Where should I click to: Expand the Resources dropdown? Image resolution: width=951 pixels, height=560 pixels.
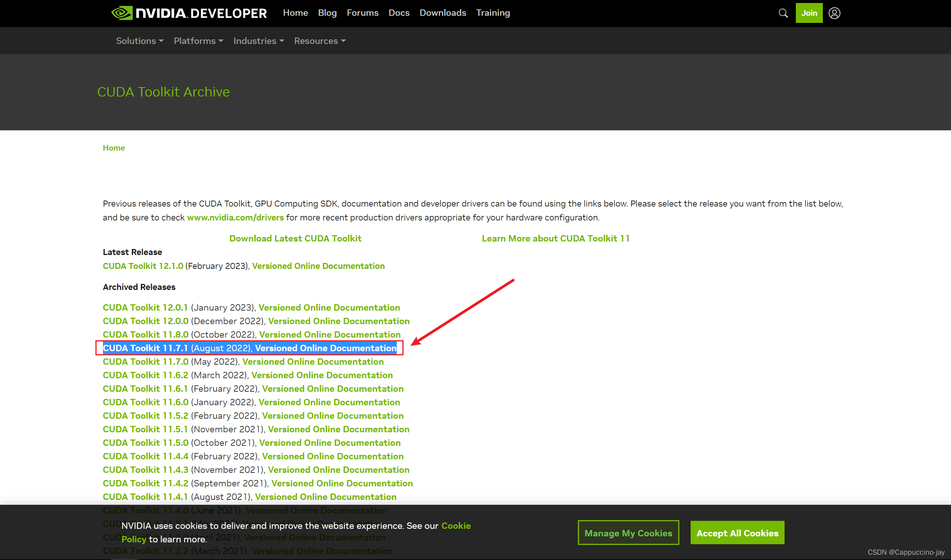coord(319,41)
